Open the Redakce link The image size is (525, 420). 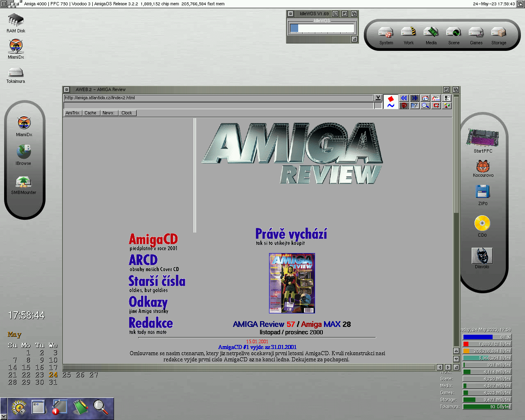(x=151, y=323)
